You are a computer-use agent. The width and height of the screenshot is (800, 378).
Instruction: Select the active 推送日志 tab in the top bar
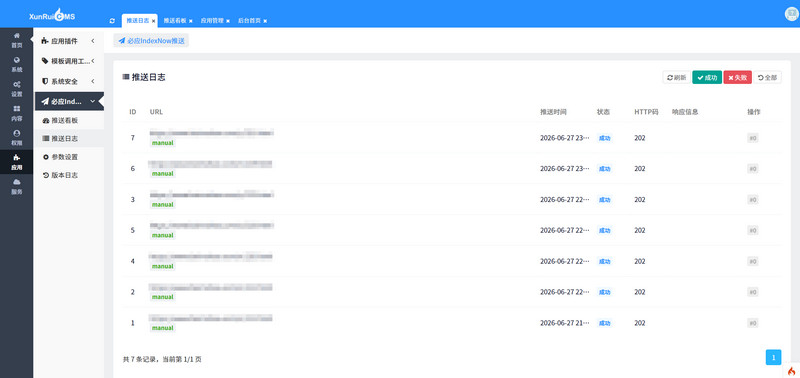[x=138, y=20]
